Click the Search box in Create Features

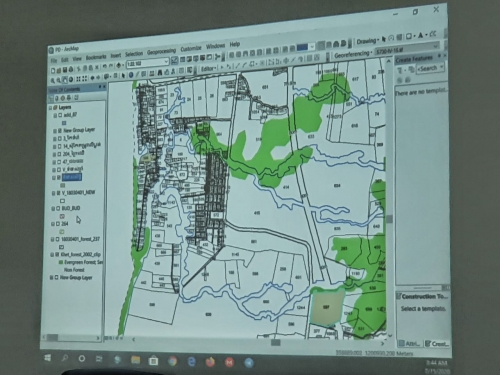pos(431,68)
